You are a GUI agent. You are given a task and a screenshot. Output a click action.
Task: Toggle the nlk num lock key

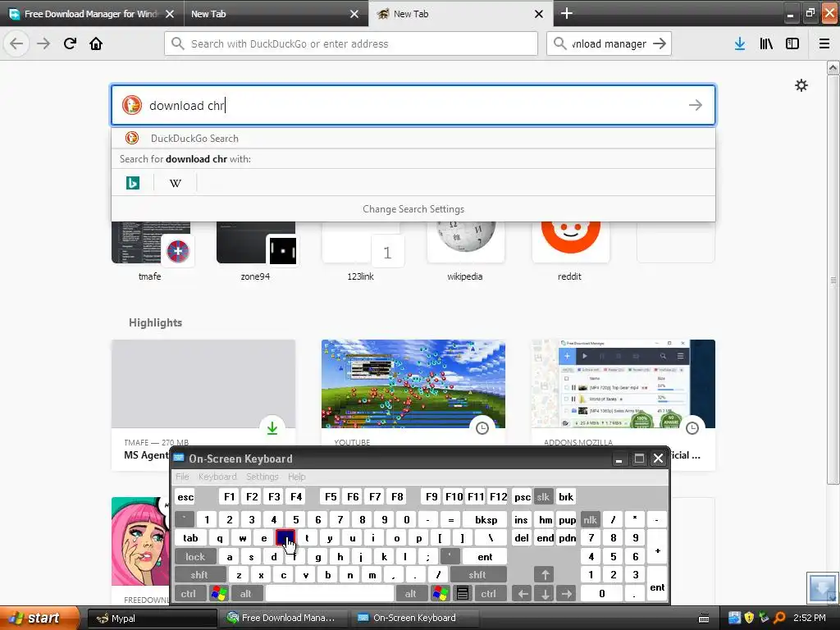590,519
